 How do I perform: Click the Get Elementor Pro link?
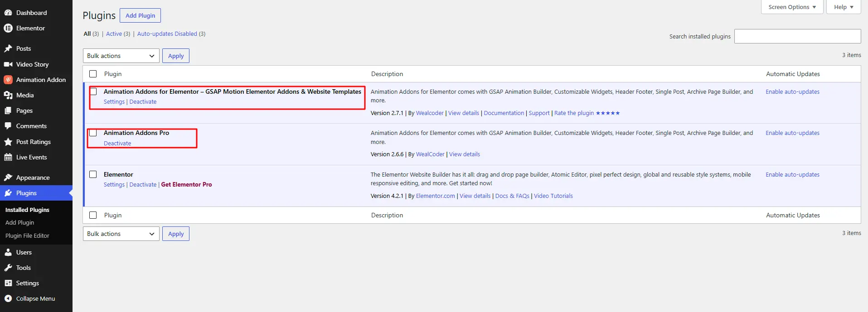tap(186, 185)
